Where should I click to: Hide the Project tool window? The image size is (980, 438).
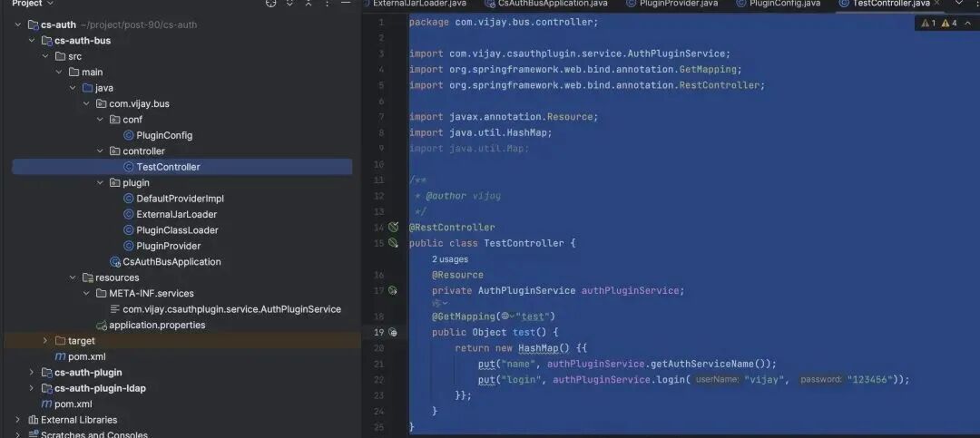pyautogui.click(x=346, y=3)
